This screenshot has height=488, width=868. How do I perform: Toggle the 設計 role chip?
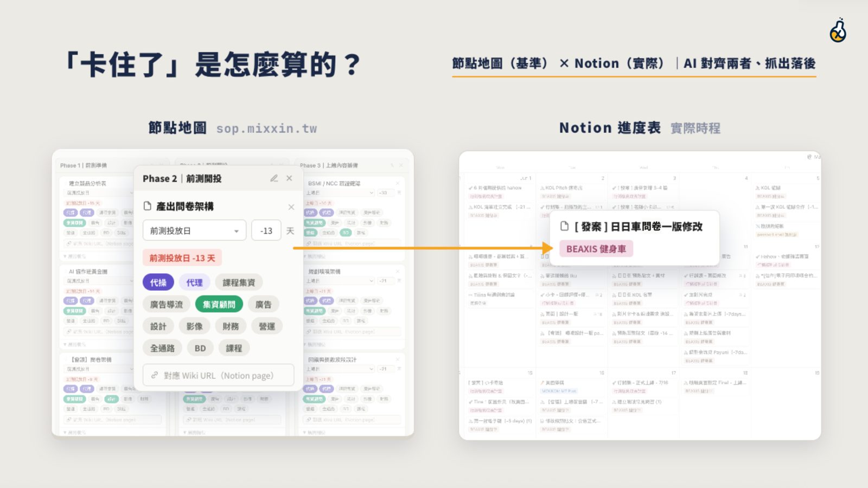pyautogui.click(x=158, y=326)
